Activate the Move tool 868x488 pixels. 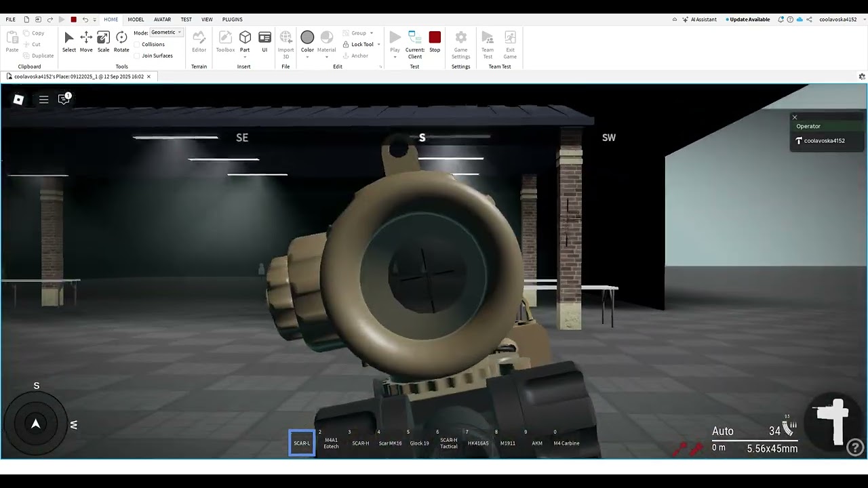[x=86, y=42]
